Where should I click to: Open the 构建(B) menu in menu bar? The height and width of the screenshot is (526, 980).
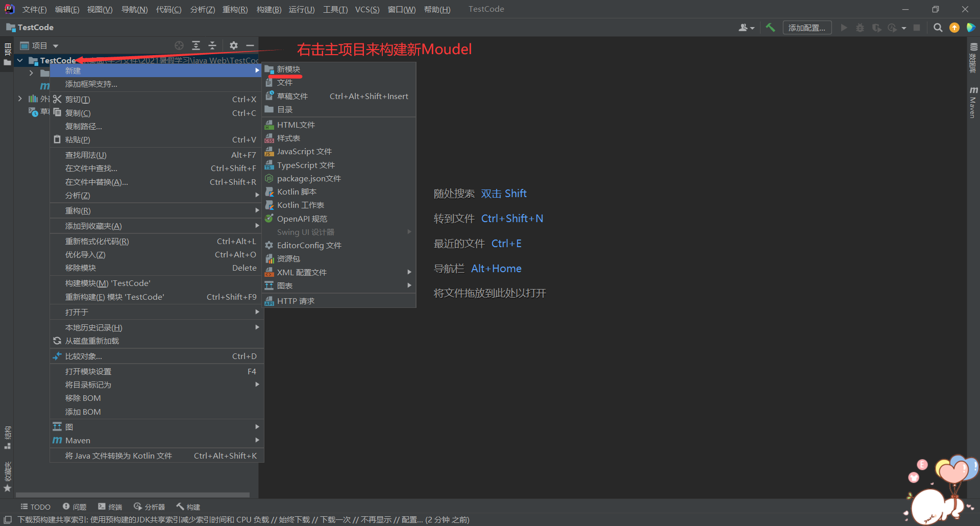pyautogui.click(x=269, y=9)
